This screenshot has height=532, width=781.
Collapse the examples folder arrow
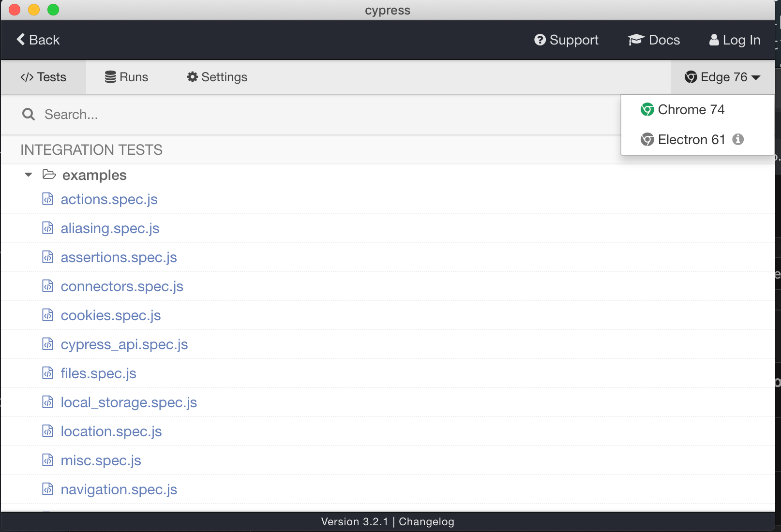click(x=29, y=175)
